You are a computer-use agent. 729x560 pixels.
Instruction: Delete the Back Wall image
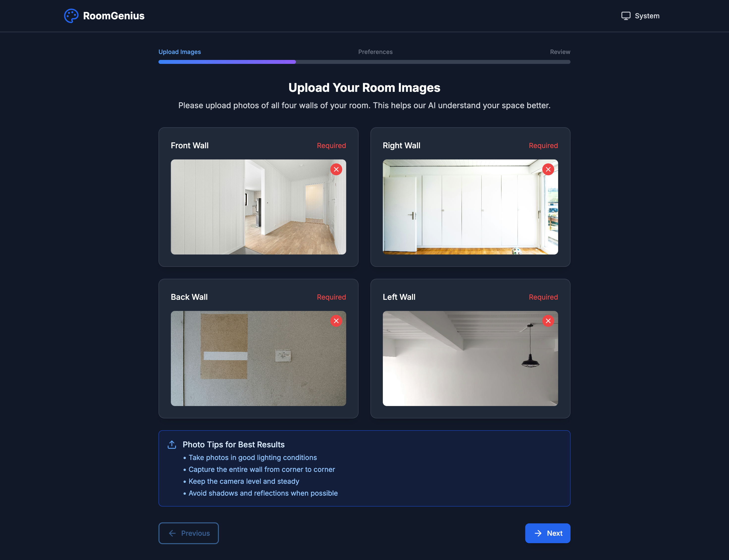point(336,321)
